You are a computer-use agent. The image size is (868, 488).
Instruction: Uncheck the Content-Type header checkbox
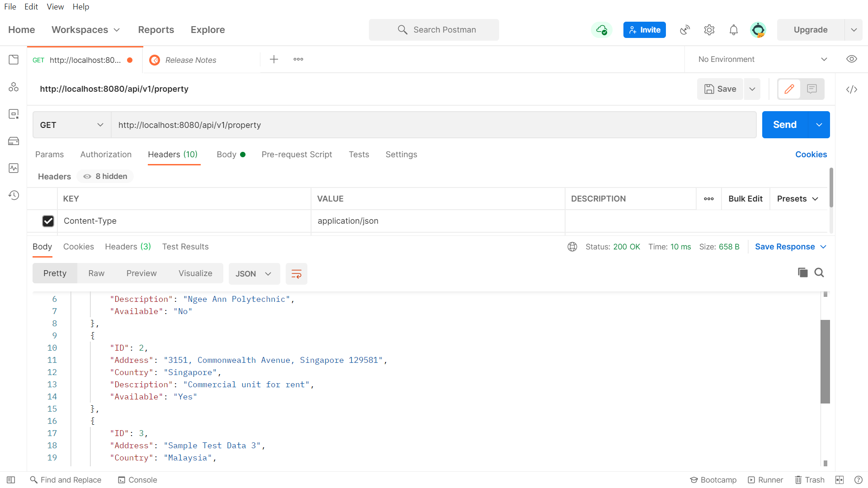[48, 221]
